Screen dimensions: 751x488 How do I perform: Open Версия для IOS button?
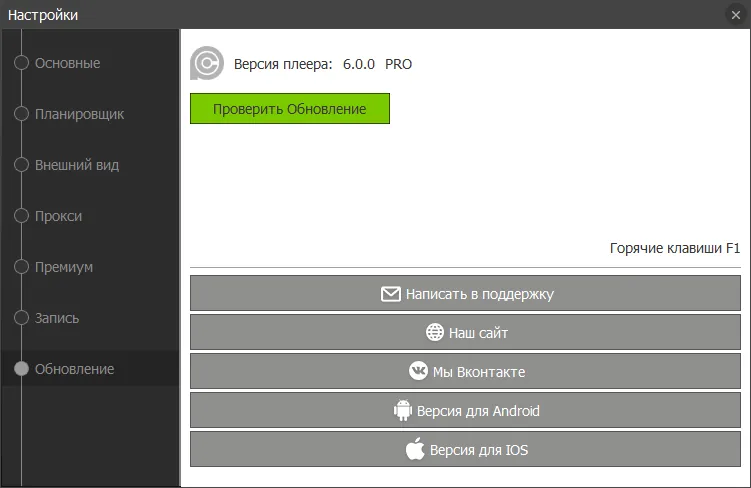465,449
